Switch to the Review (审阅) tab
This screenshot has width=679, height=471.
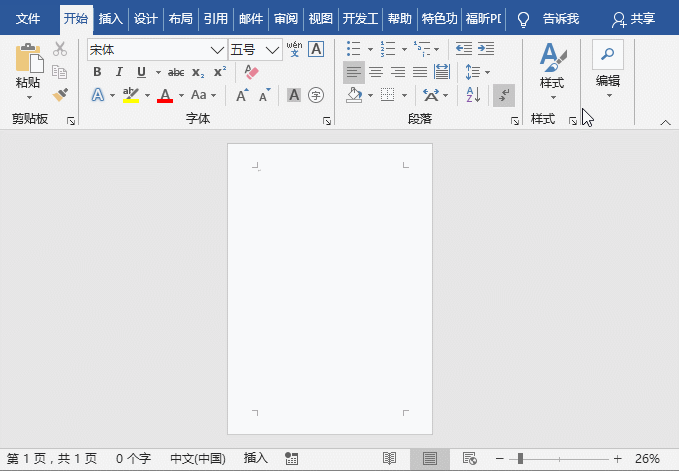coord(286,19)
